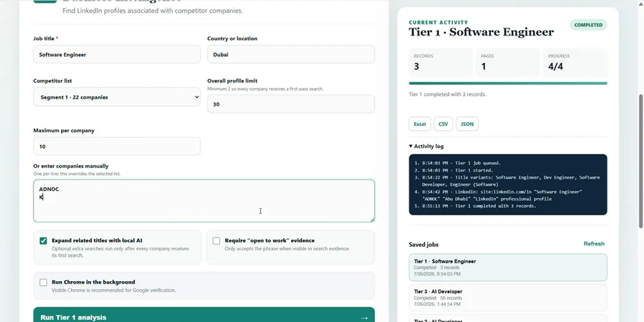Export results as Excel
644x322 pixels.
tap(419, 124)
